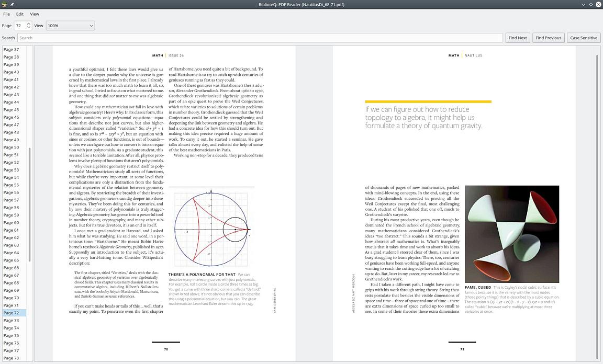This screenshot has width=603, height=364.
Task: Click the pin icon in title bar
Action: coord(12,4)
